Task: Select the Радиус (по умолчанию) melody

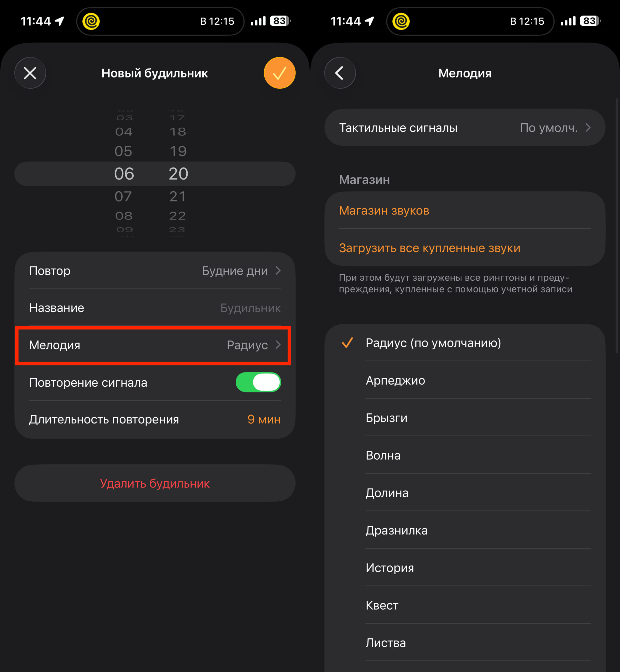Action: 433,343
